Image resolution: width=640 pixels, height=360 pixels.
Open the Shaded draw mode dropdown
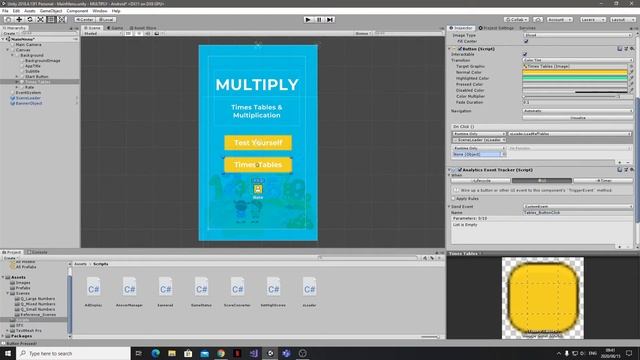coord(102,33)
